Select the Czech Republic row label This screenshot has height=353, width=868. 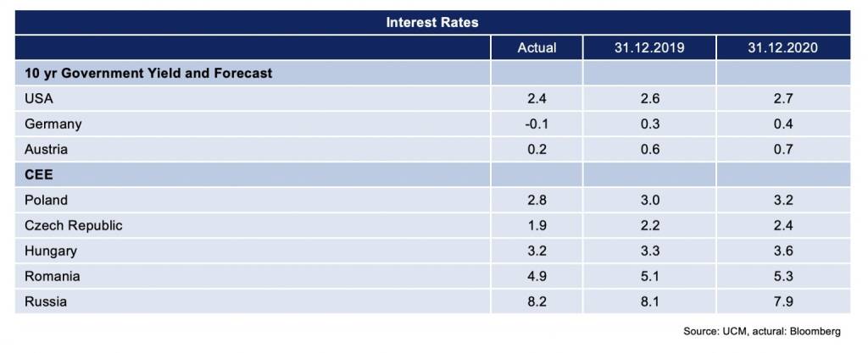click(x=73, y=226)
